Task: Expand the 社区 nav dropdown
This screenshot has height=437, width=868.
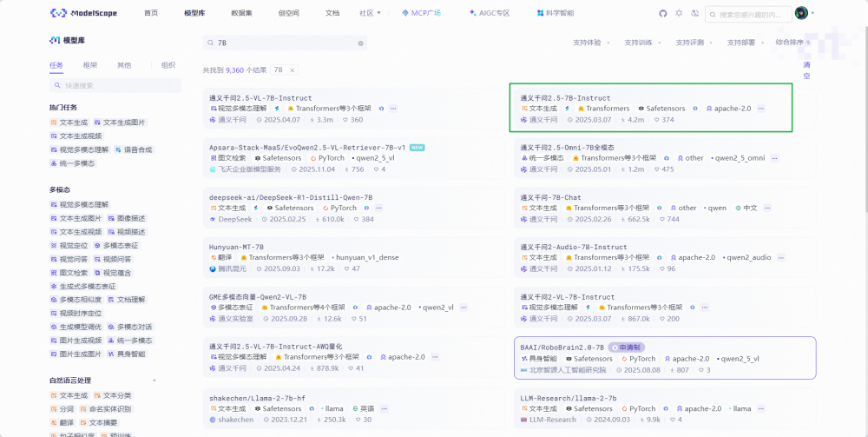Action: 370,13
